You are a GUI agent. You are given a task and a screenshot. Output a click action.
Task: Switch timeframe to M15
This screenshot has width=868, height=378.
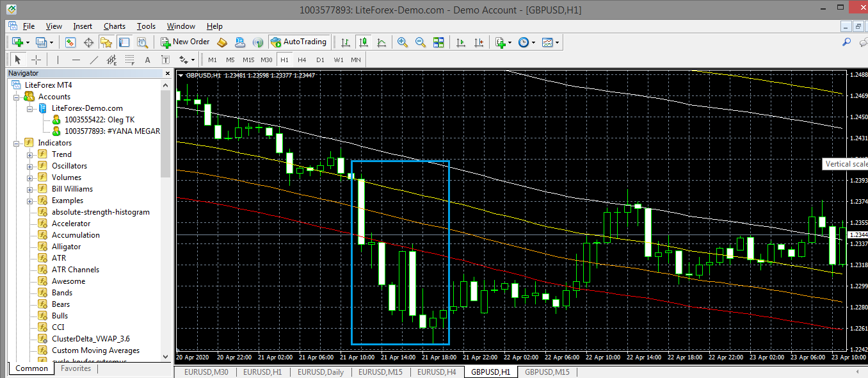pos(248,60)
